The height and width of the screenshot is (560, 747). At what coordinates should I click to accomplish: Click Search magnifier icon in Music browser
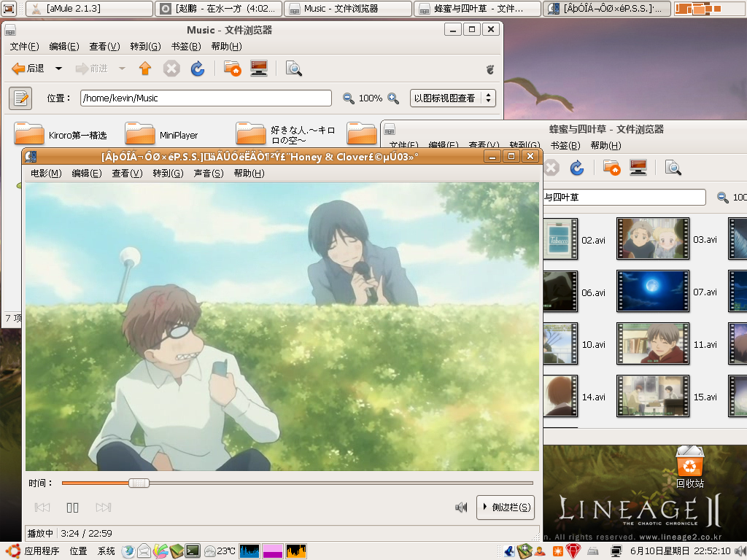point(293,69)
